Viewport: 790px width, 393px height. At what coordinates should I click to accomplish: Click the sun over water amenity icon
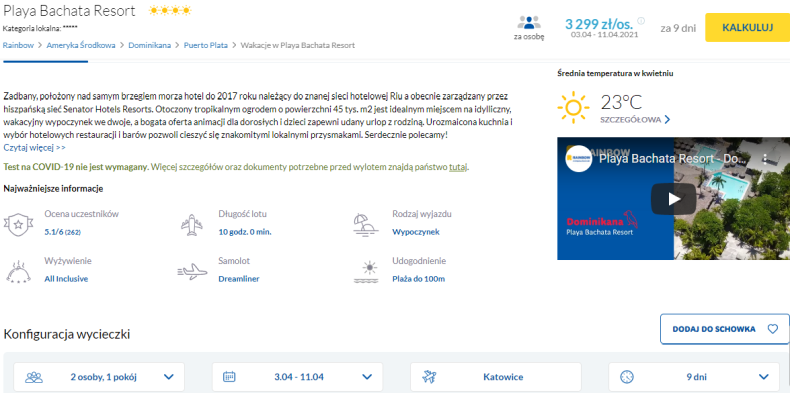[366, 272]
